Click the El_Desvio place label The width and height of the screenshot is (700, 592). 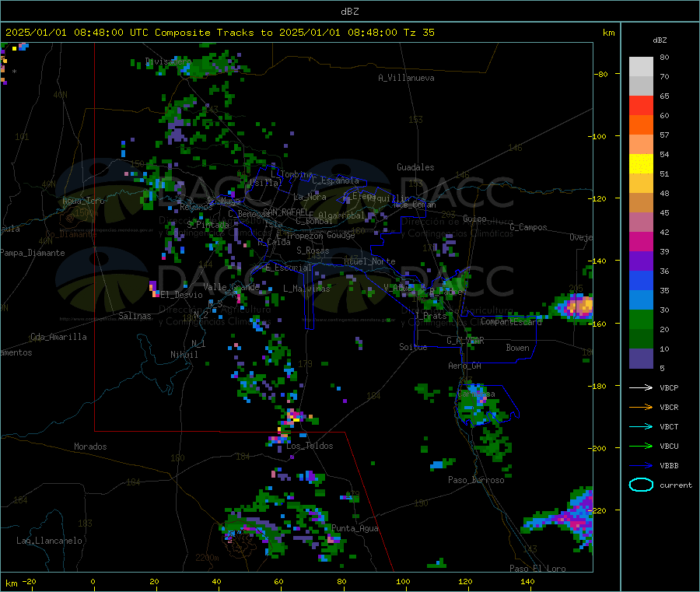[182, 295]
